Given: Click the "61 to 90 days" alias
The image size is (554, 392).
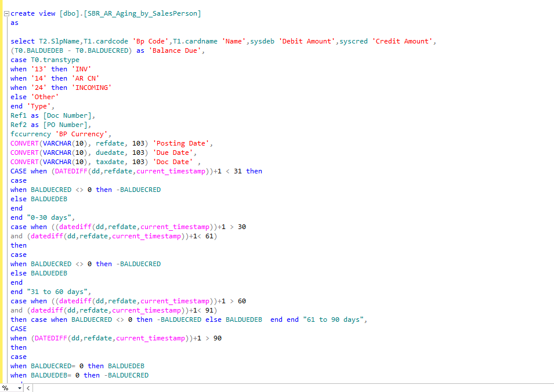Looking at the screenshot, I should [335, 320].
